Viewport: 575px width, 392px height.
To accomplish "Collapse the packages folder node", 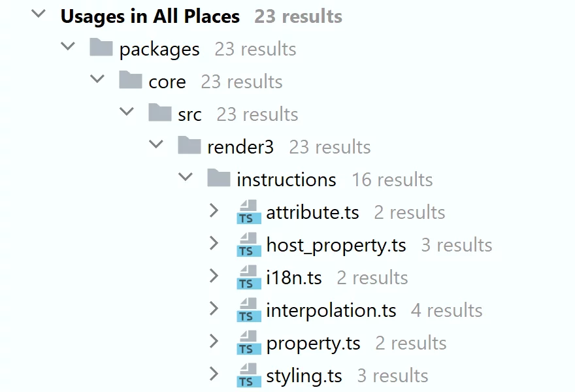I will 68,46.
